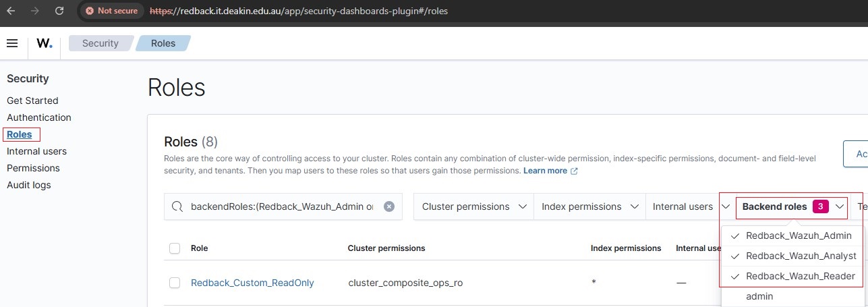
Task: Click the Cluster permissions column header
Action: click(x=386, y=248)
